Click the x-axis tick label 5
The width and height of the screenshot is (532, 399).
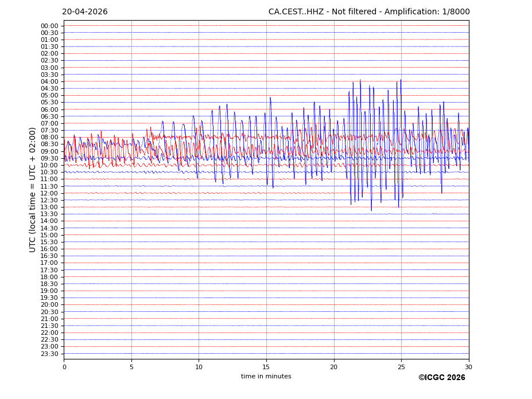[131, 367]
